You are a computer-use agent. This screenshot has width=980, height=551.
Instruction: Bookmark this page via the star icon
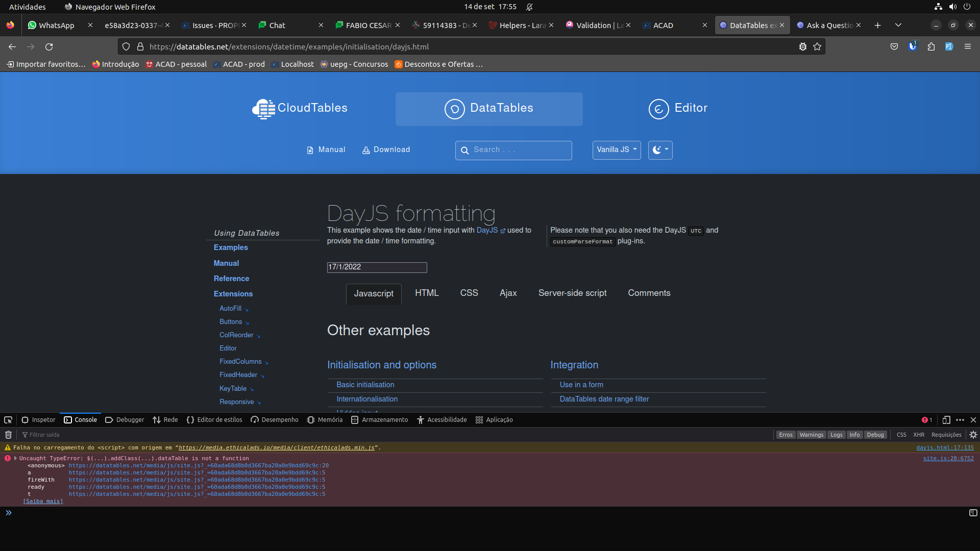(x=817, y=46)
